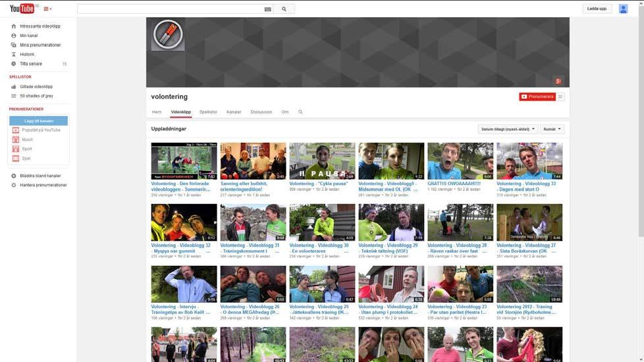Switch to the Videoklipp tab
644x362 pixels.
tap(180, 112)
